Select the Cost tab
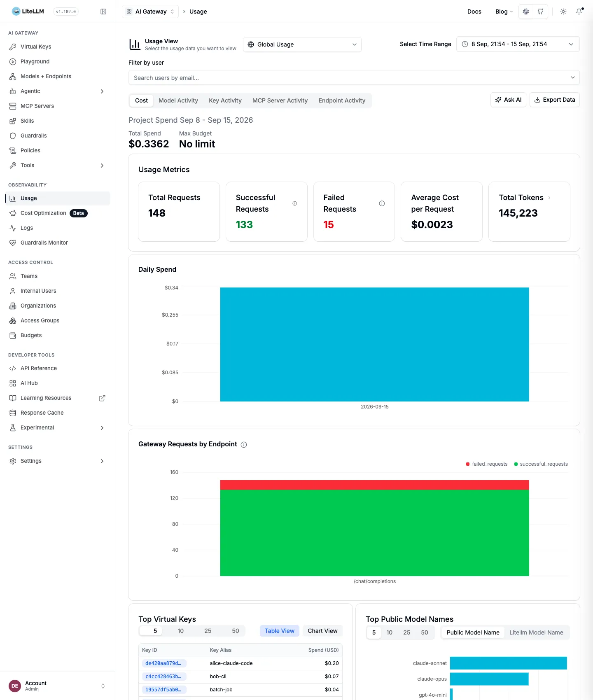Image resolution: width=593 pixels, height=700 pixels. point(141,100)
